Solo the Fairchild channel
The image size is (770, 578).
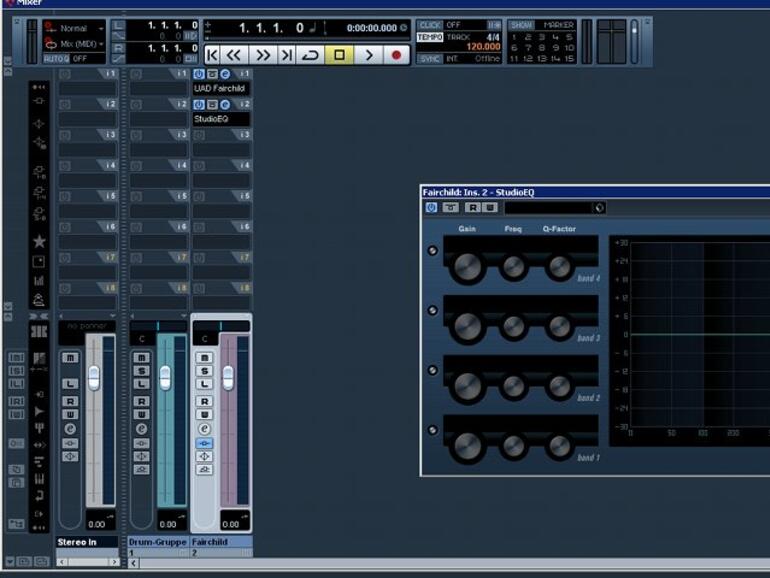tap(204, 371)
